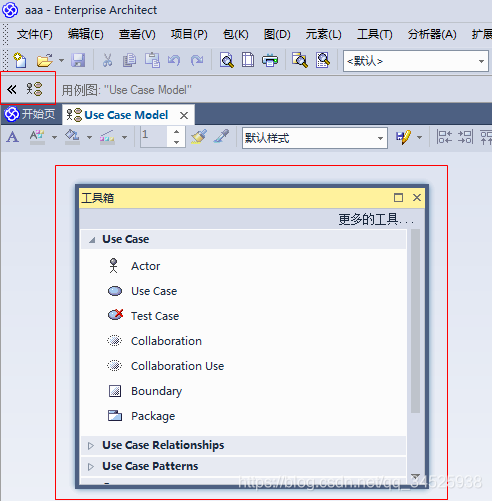The image size is (492, 501).
Task: Switch to the 开始页 tab
Action: [x=31, y=114]
